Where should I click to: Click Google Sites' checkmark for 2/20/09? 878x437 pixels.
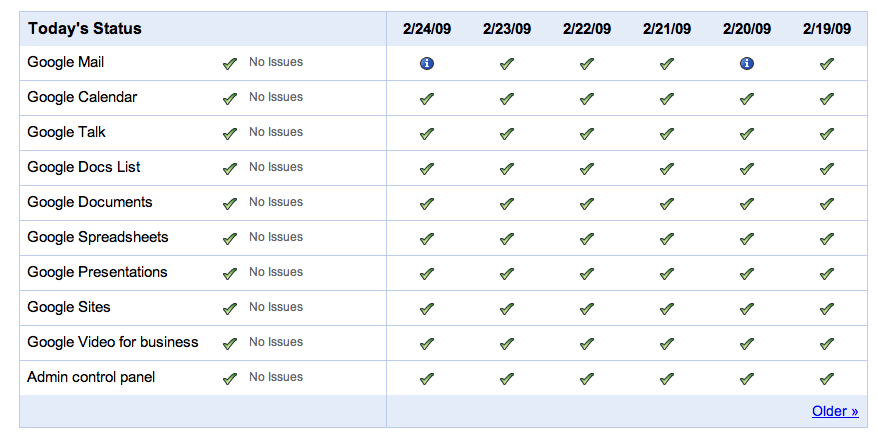pyautogui.click(x=746, y=309)
